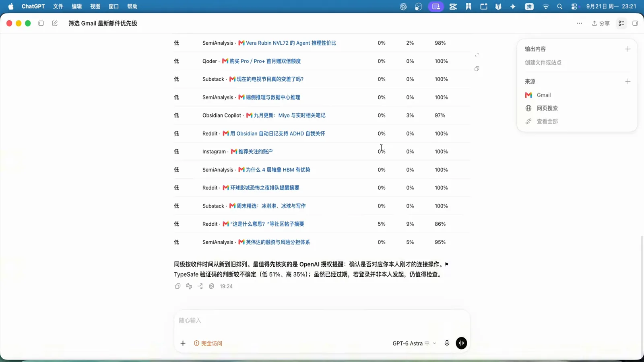This screenshot has height=362, width=644.
Task: Click the Share button in title bar
Action: point(601,23)
